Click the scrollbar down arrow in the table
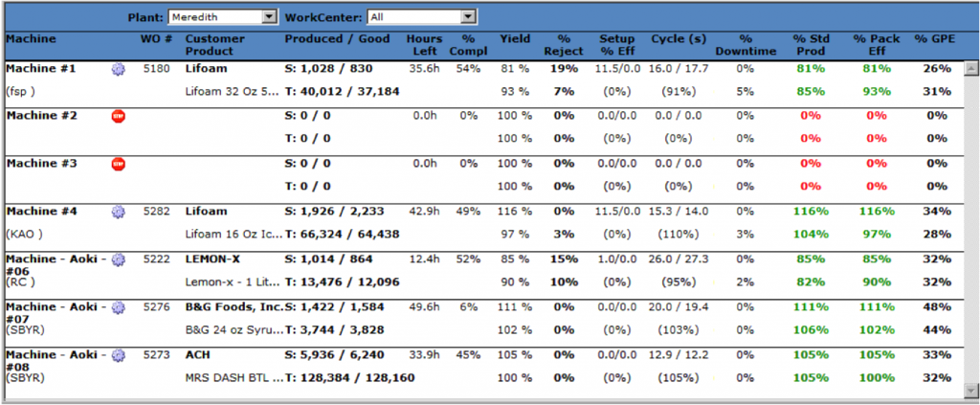 [x=970, y=391]
